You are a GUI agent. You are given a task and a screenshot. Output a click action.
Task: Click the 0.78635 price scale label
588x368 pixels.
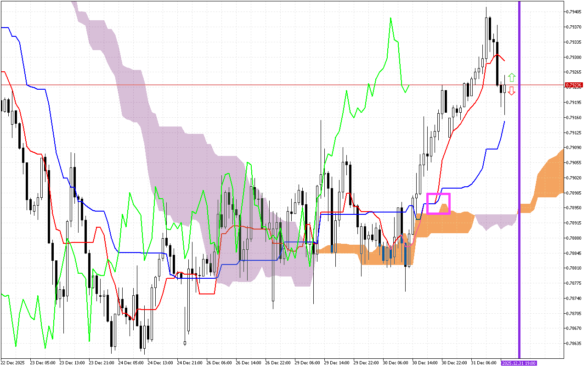click(x=574, y=344)
